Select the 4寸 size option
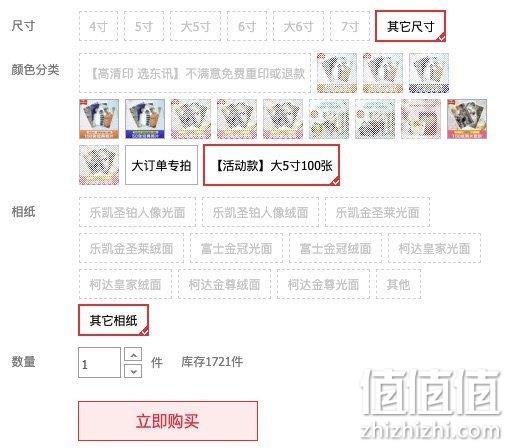 tap(98, 26)
